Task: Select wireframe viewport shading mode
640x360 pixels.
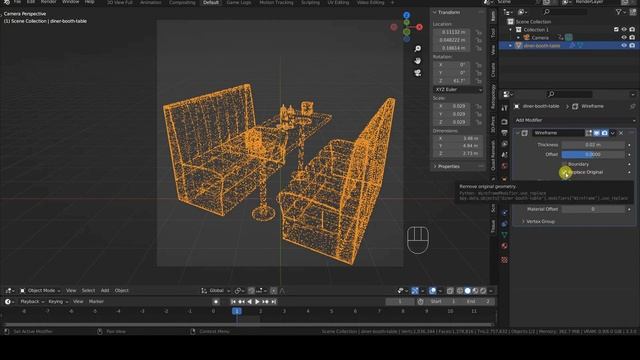Action: pos(460,291)
